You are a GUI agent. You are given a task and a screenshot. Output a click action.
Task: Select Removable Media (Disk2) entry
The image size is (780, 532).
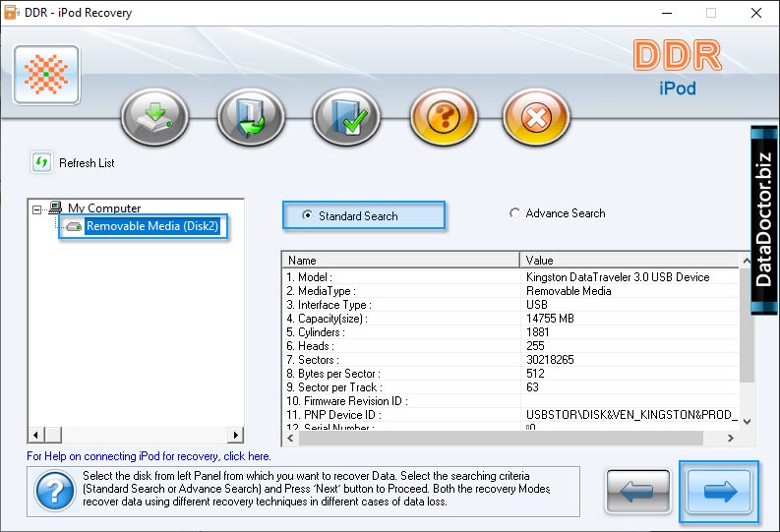[152, 226]
